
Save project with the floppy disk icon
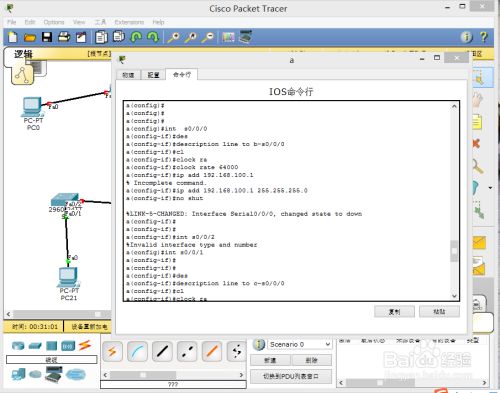click(47, 37)
